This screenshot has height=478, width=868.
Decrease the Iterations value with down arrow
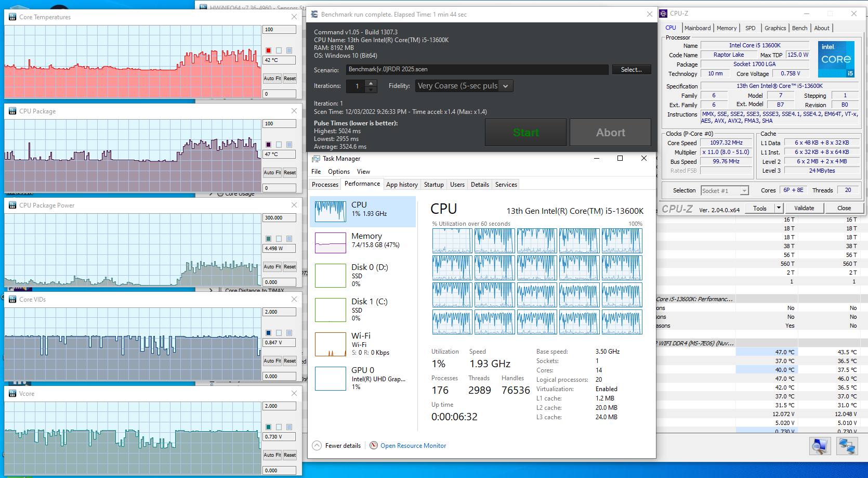point(371,89)
